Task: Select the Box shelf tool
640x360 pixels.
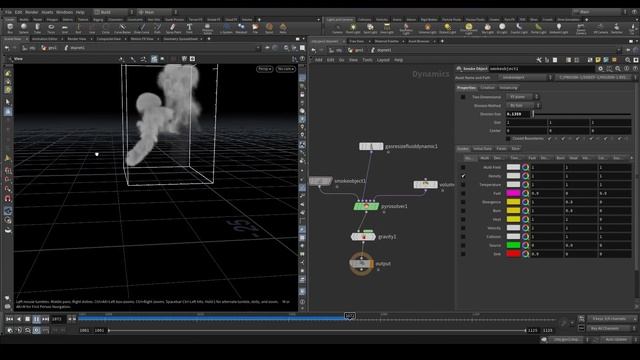Action: [10, 28]
